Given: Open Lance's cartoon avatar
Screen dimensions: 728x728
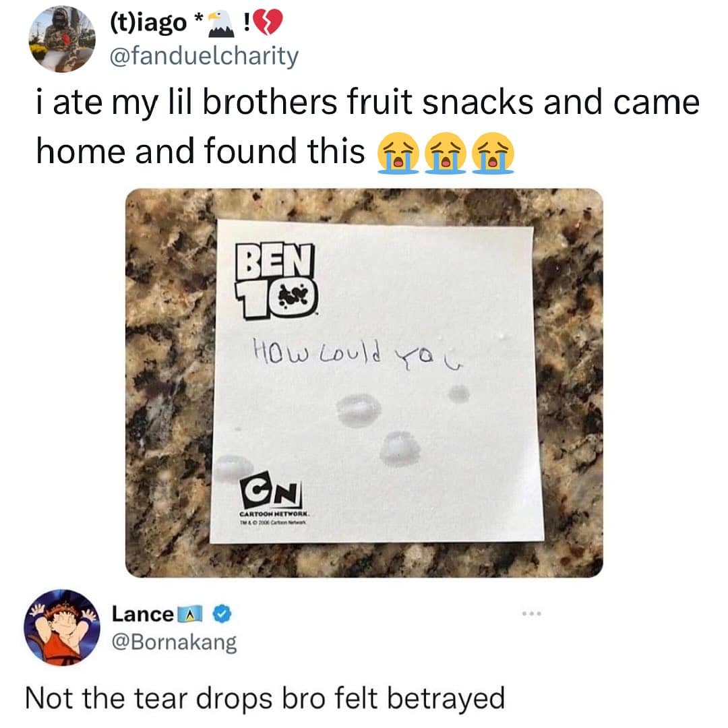Looking at the screenshot, I should [x=62, y=628].
